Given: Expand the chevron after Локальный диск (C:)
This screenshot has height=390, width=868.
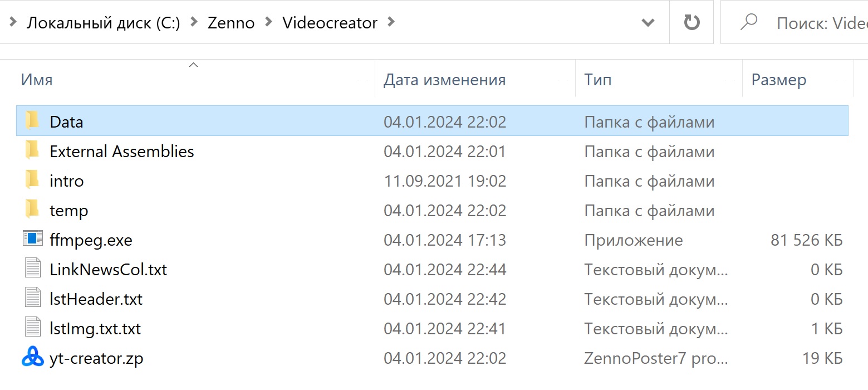Looking at the screenshot, I should click(194, 22).
